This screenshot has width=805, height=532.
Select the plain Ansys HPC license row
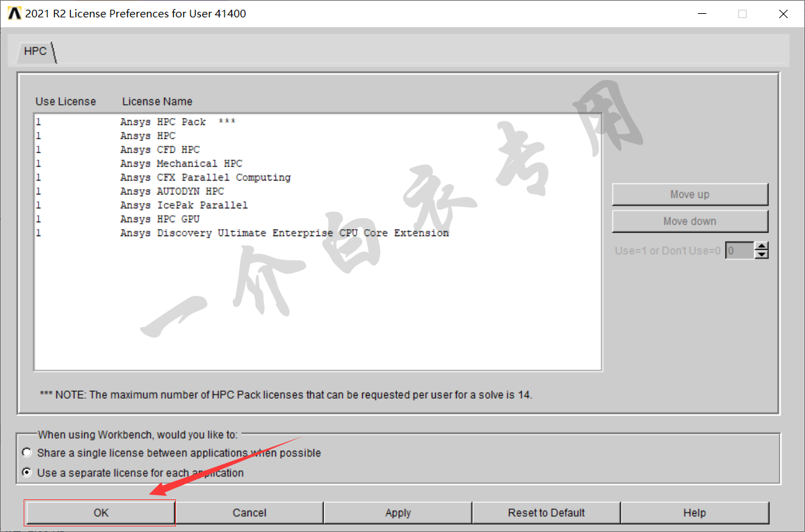[x=317, y=136]
